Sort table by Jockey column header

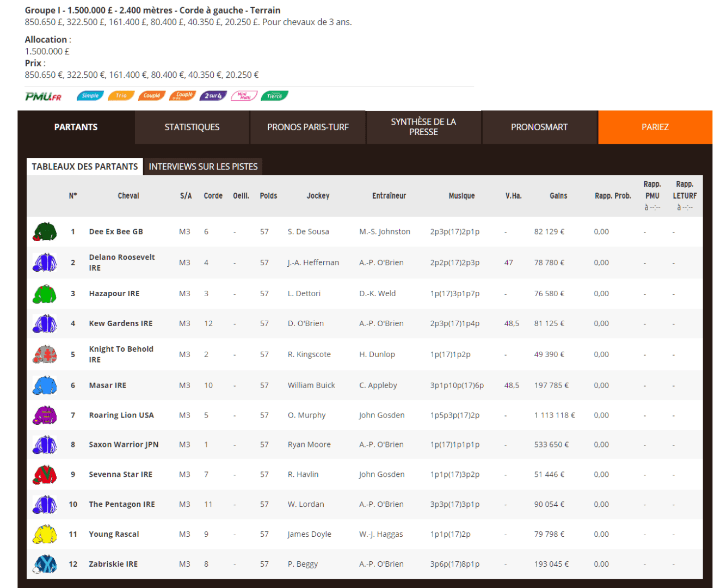pyautogui.click(x=318, y=196)
